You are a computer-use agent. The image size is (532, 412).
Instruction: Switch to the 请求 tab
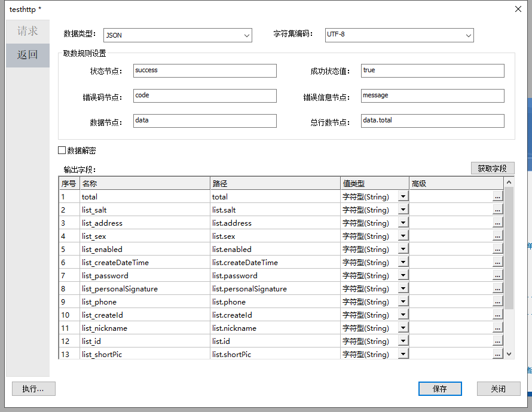pos(27,31)
